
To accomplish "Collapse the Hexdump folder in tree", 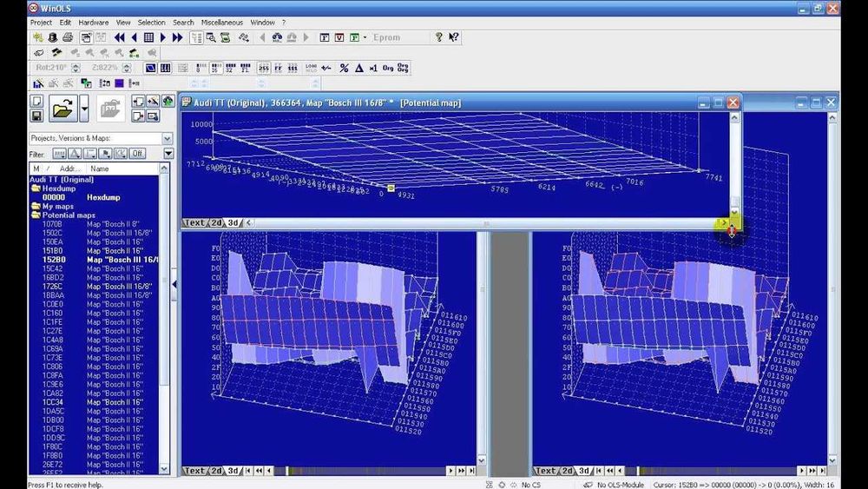I will pos(36,188).
